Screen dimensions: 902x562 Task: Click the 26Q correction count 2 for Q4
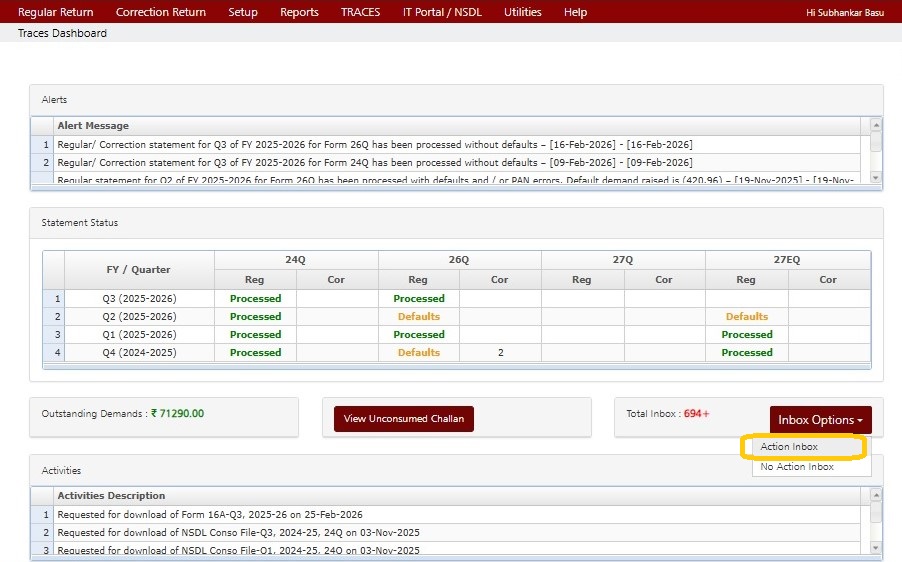pyautogui.click(x=500, y=353)
